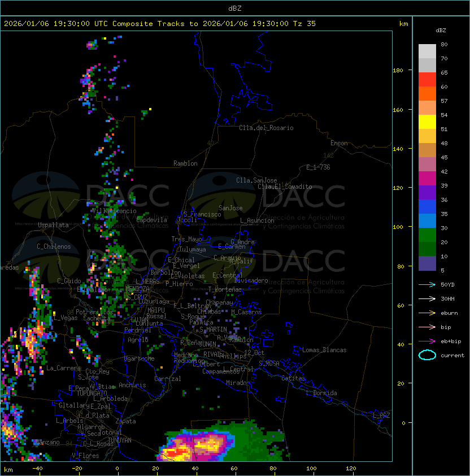The width and height of the screenshot is (470, 476).
Task: Click the magenta eb+bip arrow icon
Action: click(427, 341)
